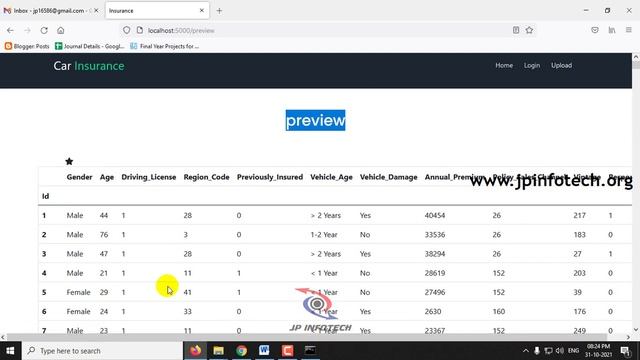
Task: Open the browser home page icon
Action: click(x=61, y=30)
